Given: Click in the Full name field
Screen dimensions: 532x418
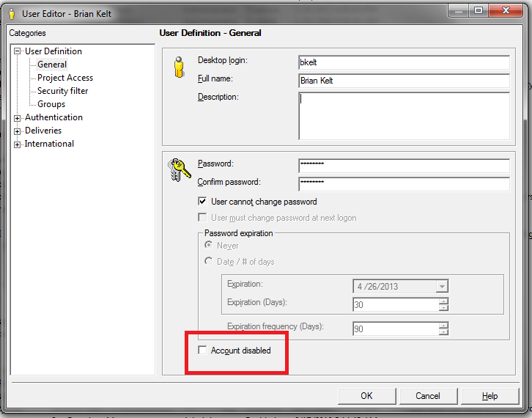Looking at the screenshot, I should point(404,81).
